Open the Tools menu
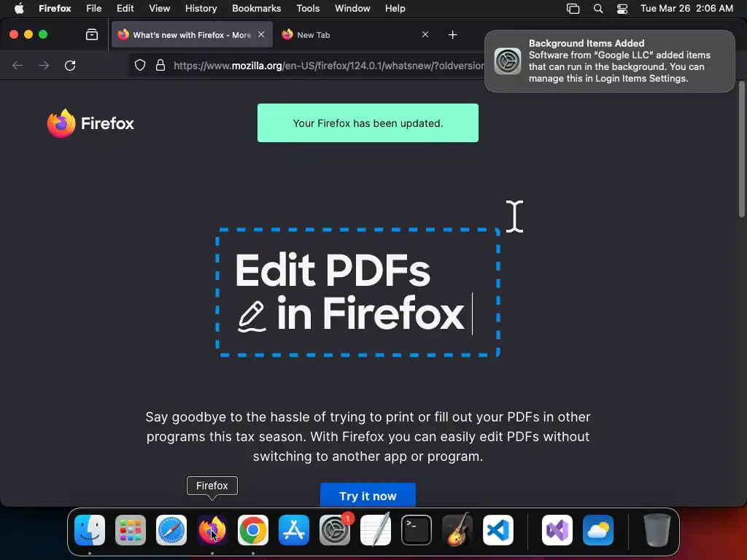Screen dimensions: 747x560 pyautogui.click(x=308, y=9)
